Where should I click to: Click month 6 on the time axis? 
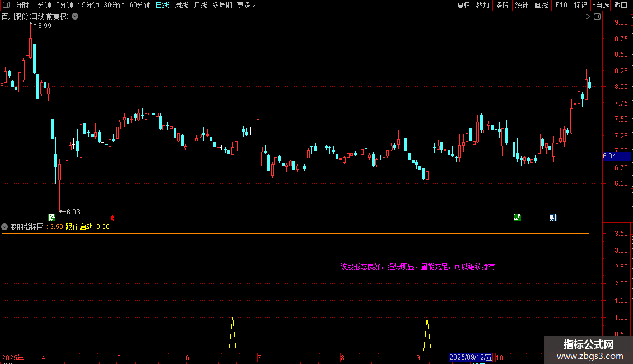tap(187, 357)
